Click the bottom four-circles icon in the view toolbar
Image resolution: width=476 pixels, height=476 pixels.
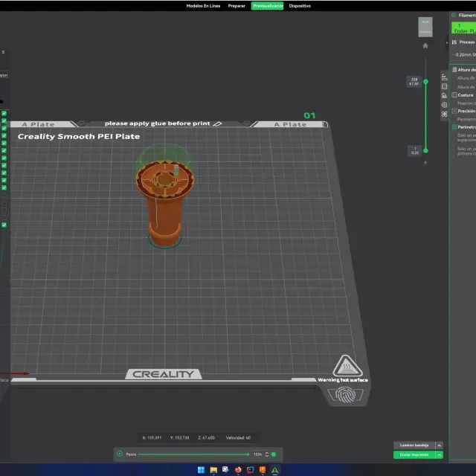click(445, 114)
